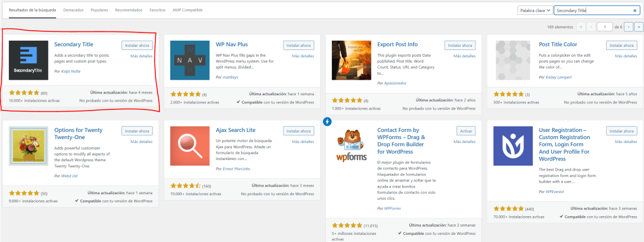The width and height of the screenshot is (644, 242).
Task: Jump to the last results page arrow
Action: pyautogui.click(x=639, y=27)
